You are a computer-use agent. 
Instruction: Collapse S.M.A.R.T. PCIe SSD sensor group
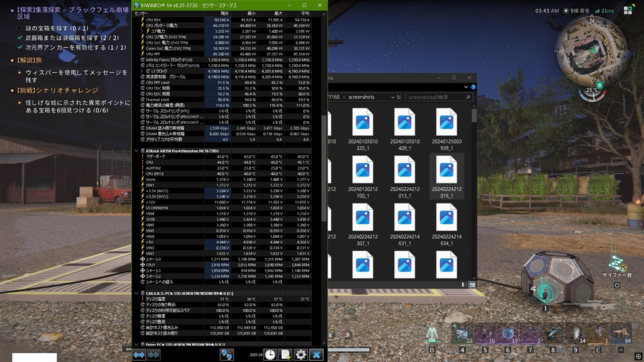[x=136, y=293]
